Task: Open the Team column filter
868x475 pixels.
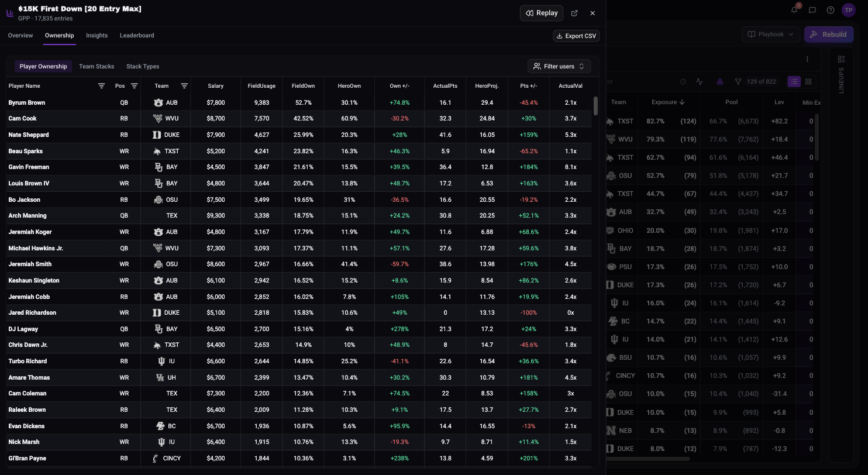Action: click(184, 86)
